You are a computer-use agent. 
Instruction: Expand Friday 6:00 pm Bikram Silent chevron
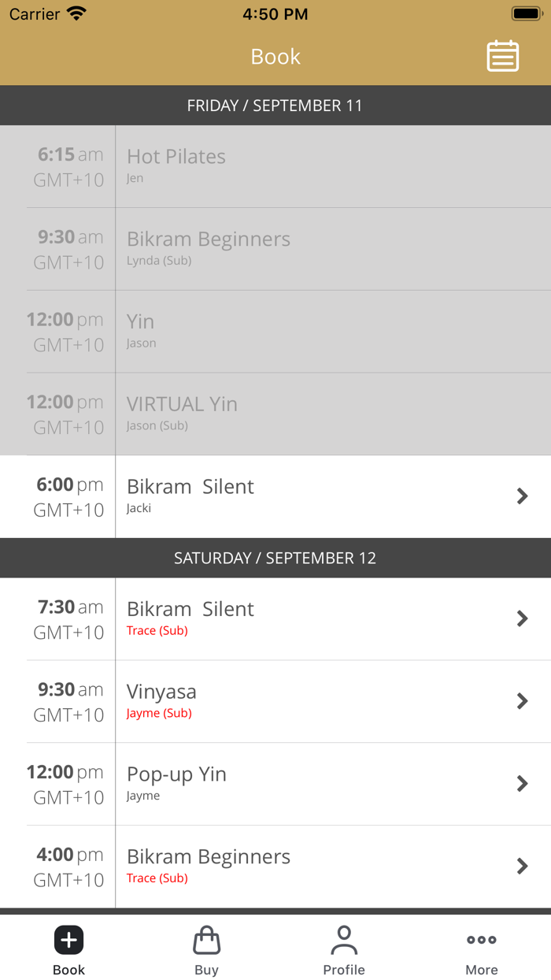pyautogui.click(x=522, y=496)
